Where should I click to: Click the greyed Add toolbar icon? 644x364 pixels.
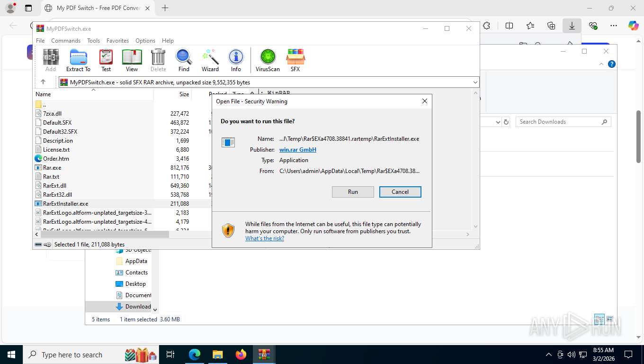[51, 60]
